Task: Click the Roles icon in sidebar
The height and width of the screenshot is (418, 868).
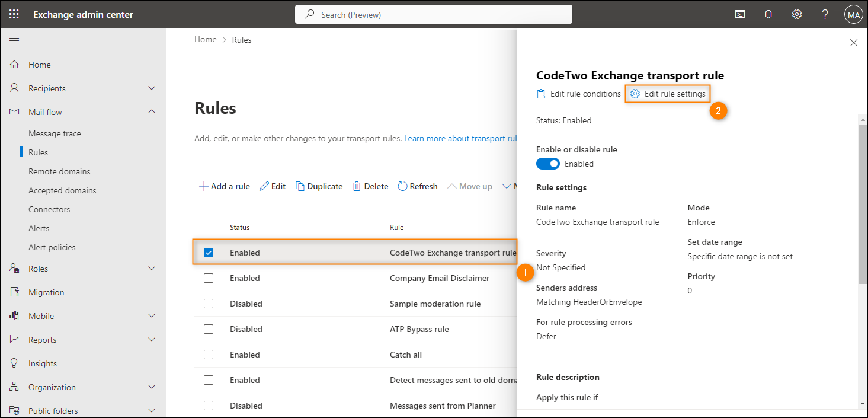Action: 14,269
